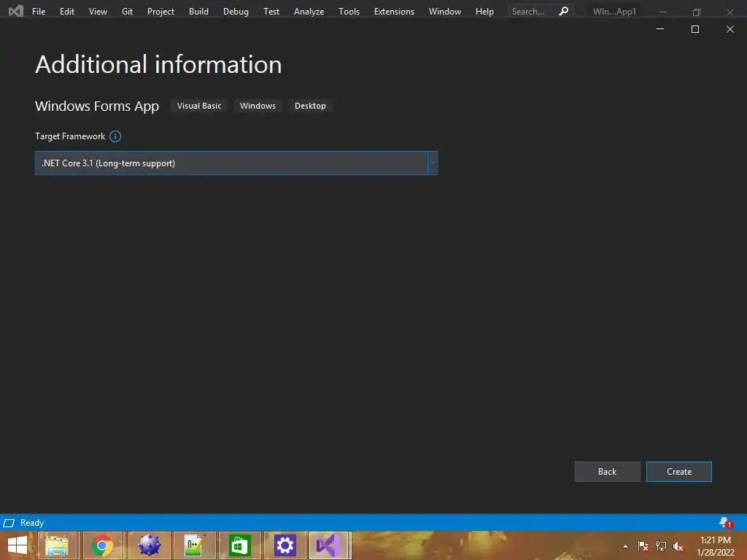Click the Windows Forms App title
Screen dimensions: 747x560
pos(97,106)
